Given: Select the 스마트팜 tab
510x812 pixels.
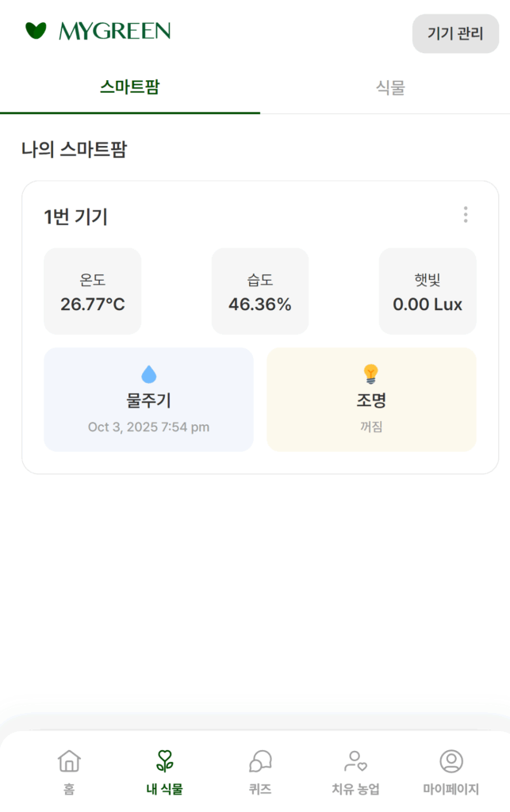Looking at the screenshot, I should pos(130,87).
